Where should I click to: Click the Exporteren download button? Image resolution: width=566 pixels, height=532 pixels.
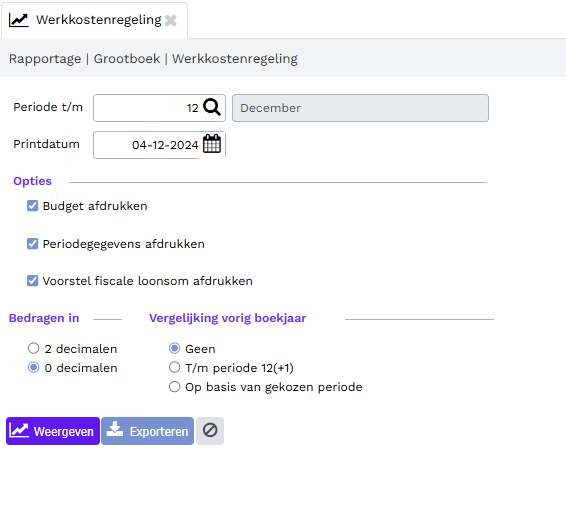pyautogui.click(x=147, y=431)
